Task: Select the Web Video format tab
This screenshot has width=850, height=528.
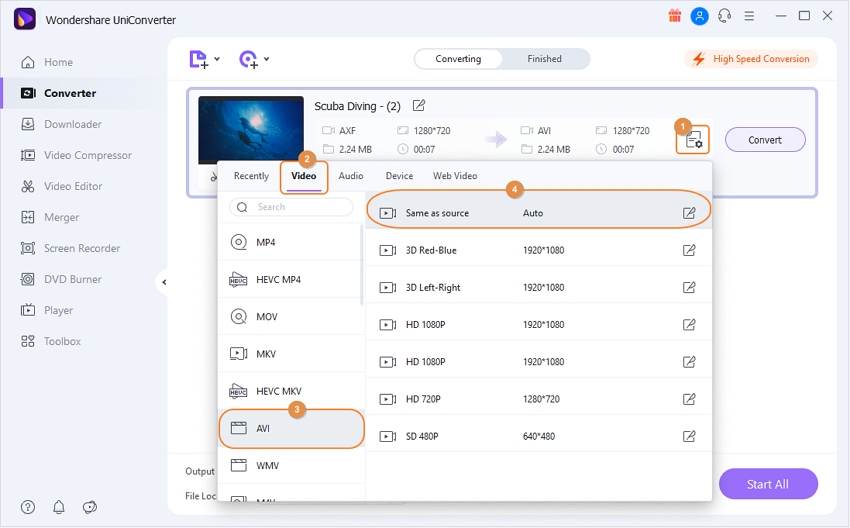Action: tap(455, 176)
